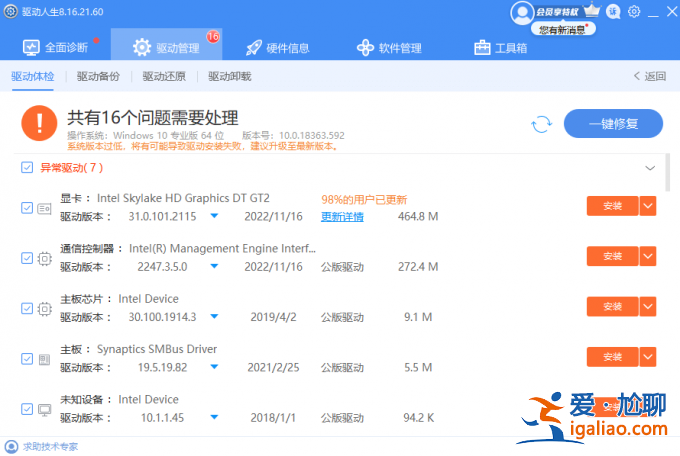The height and width of the screenshot is (456, 680).
Task: Open install options arrow for 通信控制器
Action: [x=648, y=256]
